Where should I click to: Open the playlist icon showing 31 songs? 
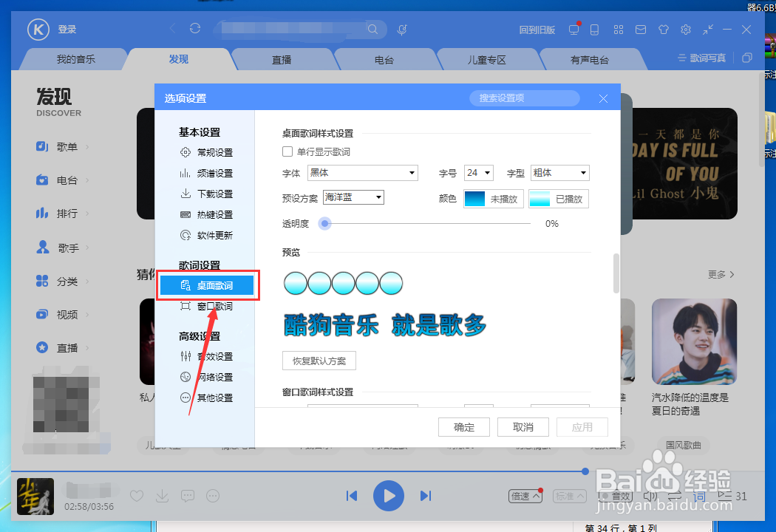click(728, 496)
